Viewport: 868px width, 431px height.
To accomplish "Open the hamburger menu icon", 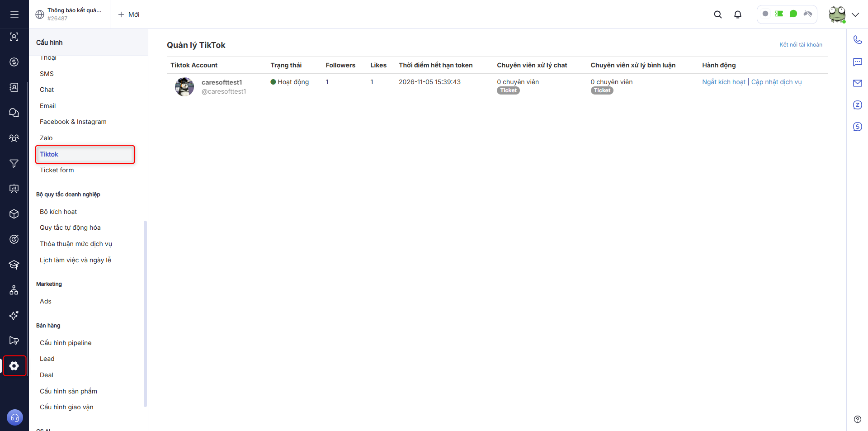I will [x=14, y=14].
